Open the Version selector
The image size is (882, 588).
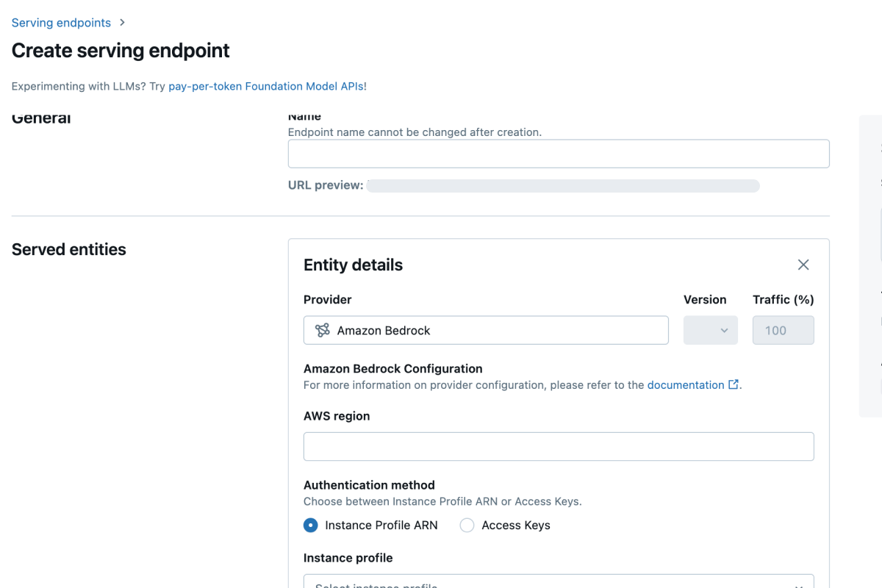(710, 330)
